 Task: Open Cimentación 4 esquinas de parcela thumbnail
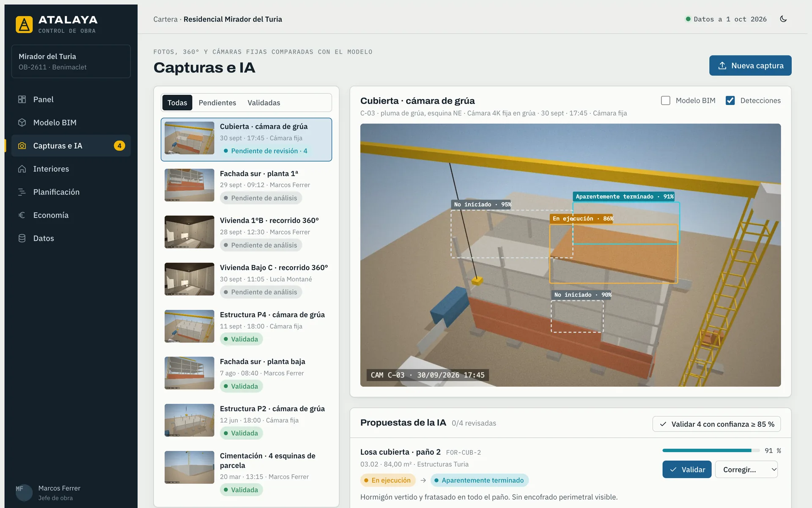coord(189,467)
